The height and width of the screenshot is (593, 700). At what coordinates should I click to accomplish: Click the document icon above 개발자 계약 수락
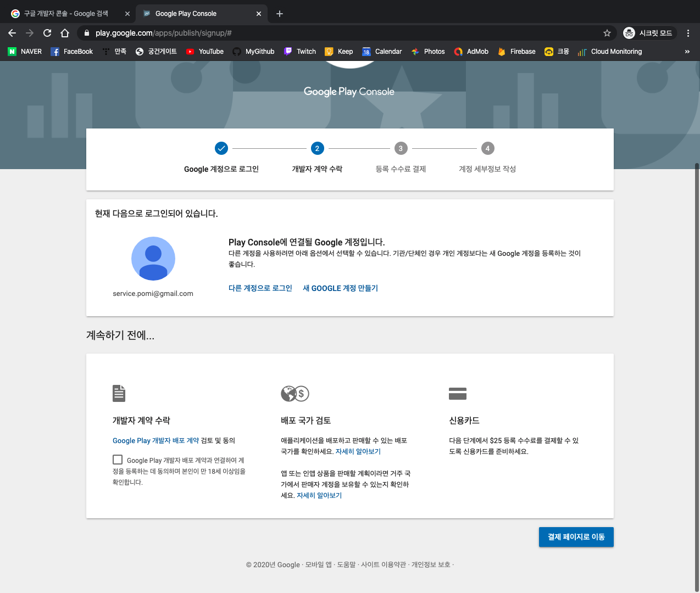pos(119,393)
